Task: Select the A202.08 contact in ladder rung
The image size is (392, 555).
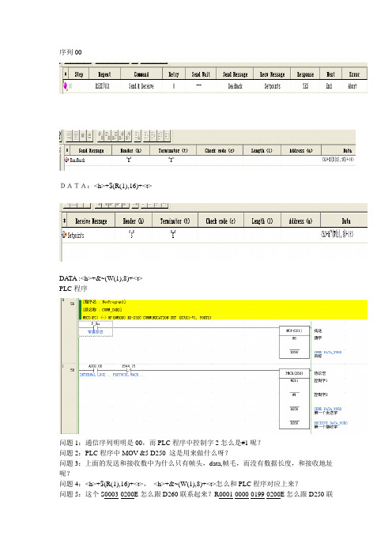Action: [95, 370]
